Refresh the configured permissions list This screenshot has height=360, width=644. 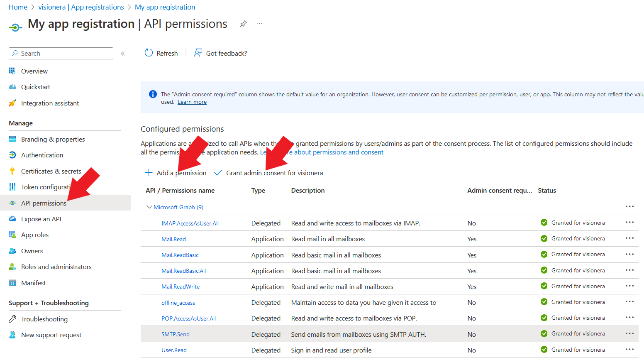click(161, 53)
